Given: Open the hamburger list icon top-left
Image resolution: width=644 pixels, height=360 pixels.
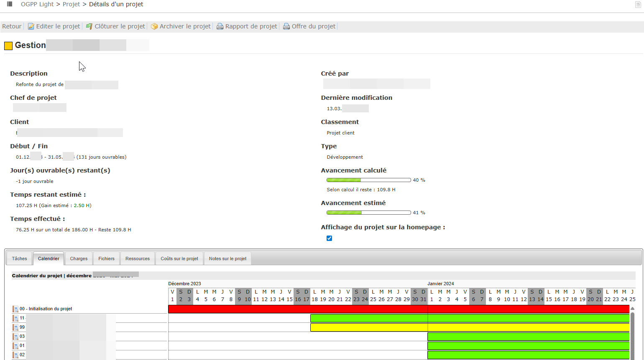Looking at the screenshot, I should pyautogui.click(x=9, y=4).
